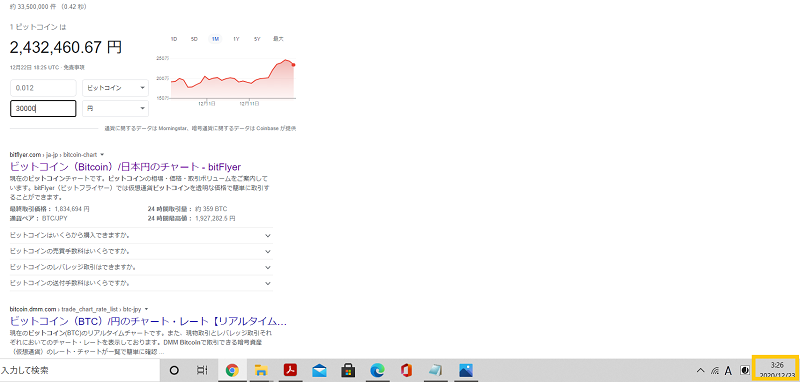Click the yen amount field showing 30000
This screenshot has width=800, height=382.
[43, 109]
